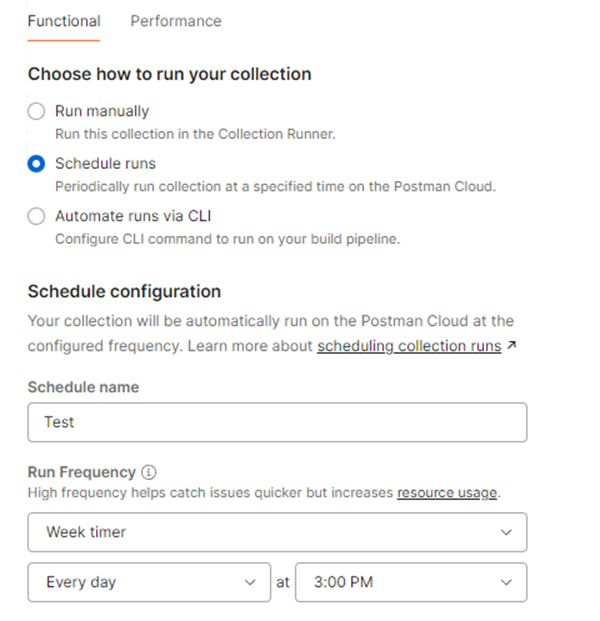This screenshot has width=600, height=621.
Task: Open the 3:00 PM time dropdown
Action: point(410,582)
